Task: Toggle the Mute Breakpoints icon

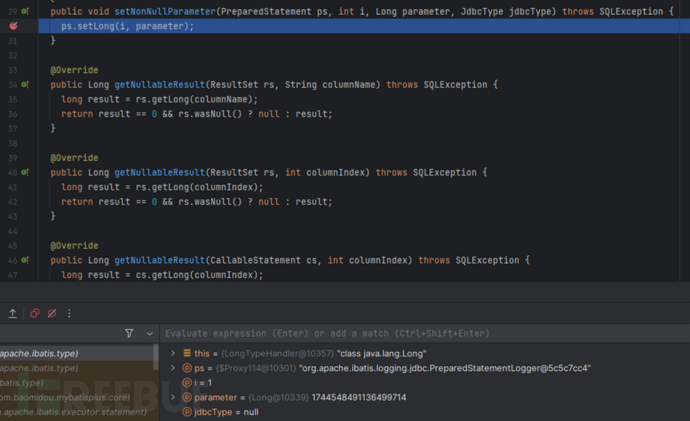Action: click(52, 313)
